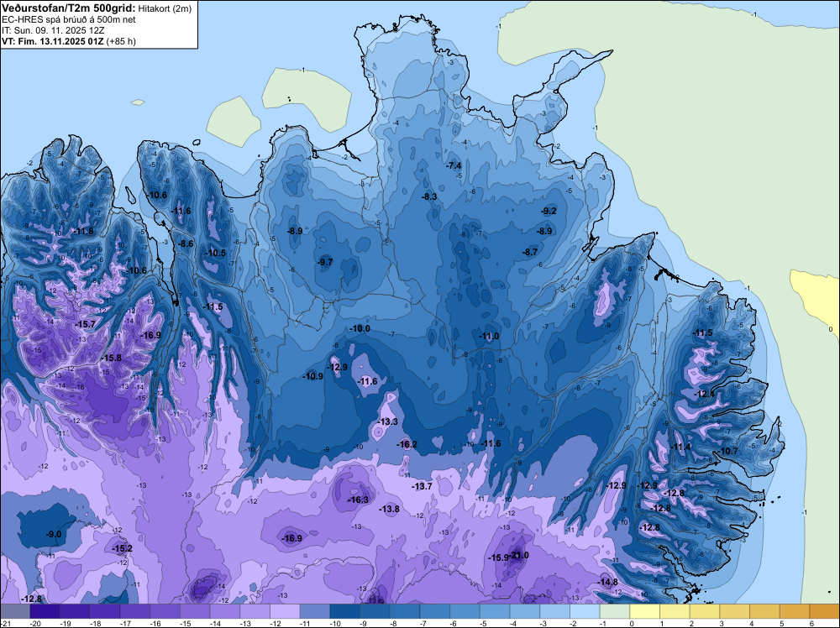This screenshot has width=840, height=628.
Task: Click the 3 label in the legend
Action: 722,624
